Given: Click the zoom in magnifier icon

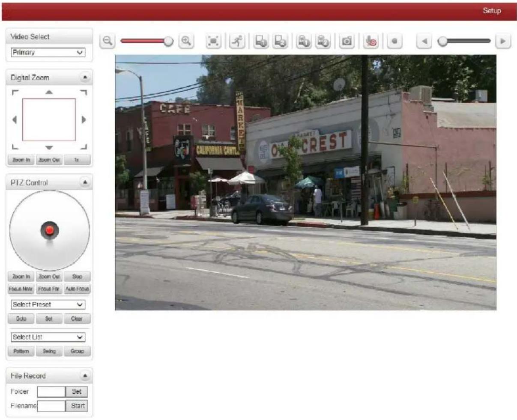Looking at the screenshot, I should click(x=186, y=41).
